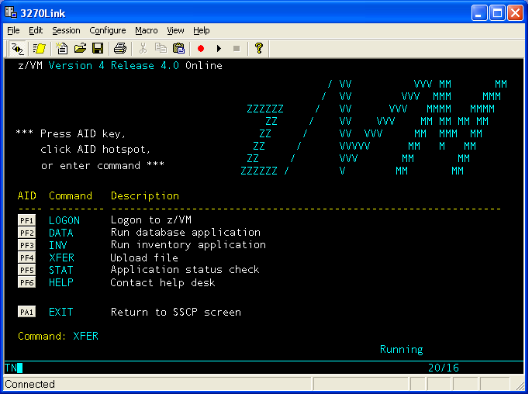Play macro with the black triangle button
532x394 pixels.
point(219,49)
